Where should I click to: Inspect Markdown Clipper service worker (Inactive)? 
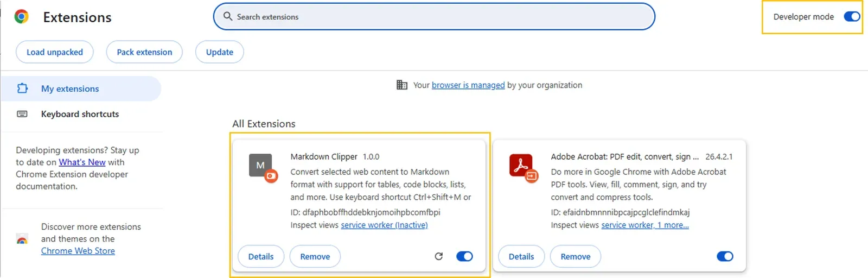(384, 225)
